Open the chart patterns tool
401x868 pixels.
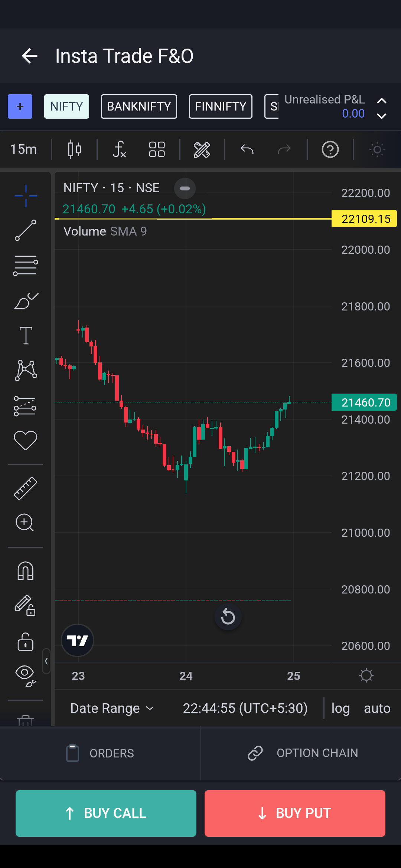(x=26, y=371)
